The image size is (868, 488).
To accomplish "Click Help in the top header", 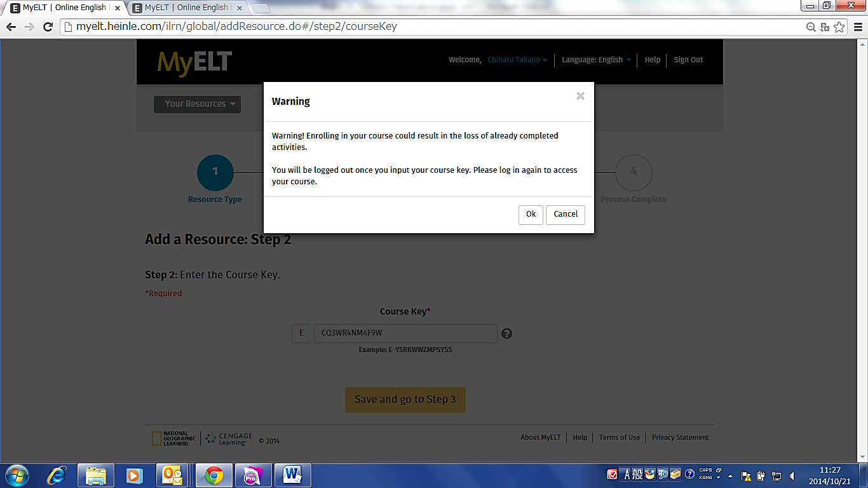I will (653, 60).
